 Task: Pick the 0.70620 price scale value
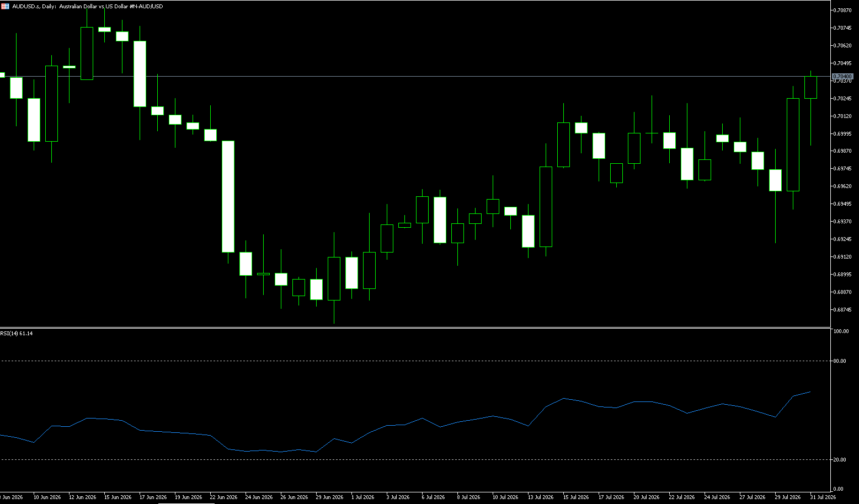coord(843,46)
